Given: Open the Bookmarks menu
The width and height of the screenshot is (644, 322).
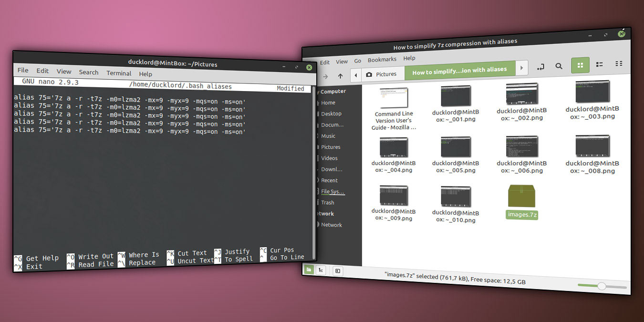Looking at the screenshot, I should click(382, 59).
